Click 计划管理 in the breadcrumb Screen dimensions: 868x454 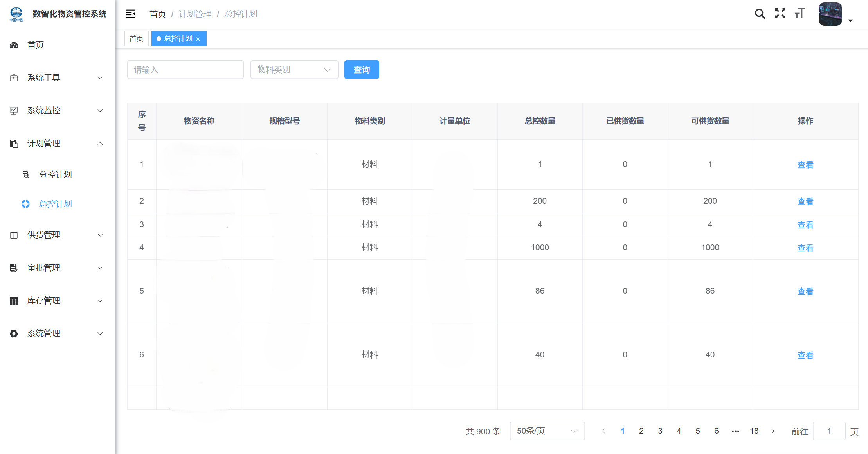[195, 14]
